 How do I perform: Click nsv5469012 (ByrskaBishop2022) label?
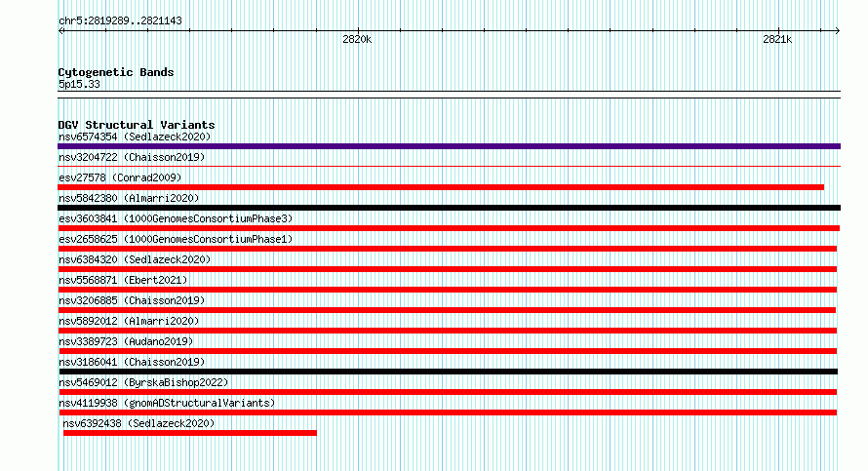(x=143, y=382)
